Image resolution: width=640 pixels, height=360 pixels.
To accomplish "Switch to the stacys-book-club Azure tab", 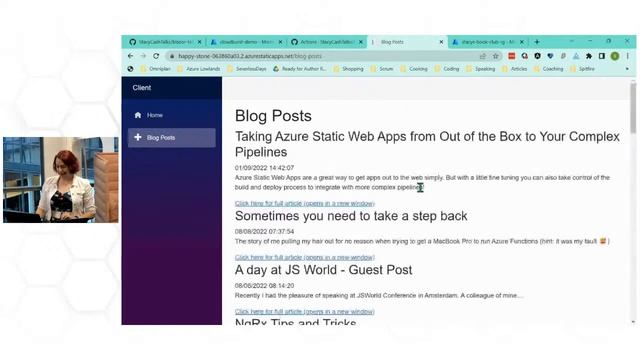I will click(x=487, y=42).
